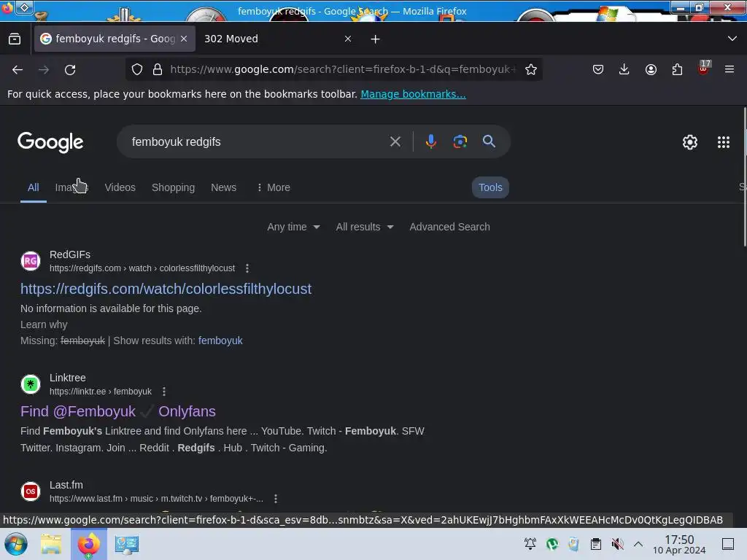Open the File Explorer taskbar icon
Screen dimensions: 747x560
click(x=51, y=544)
